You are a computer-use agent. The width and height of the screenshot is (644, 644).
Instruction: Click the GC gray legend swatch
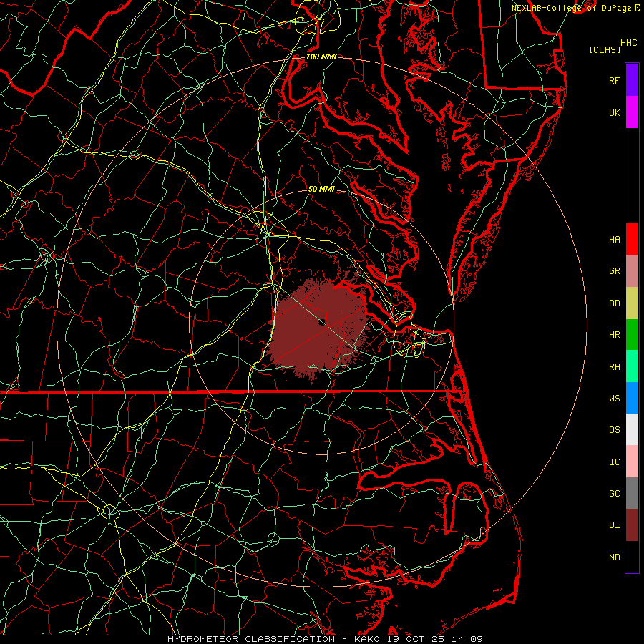pyautogui.click(x=632, y=493)
